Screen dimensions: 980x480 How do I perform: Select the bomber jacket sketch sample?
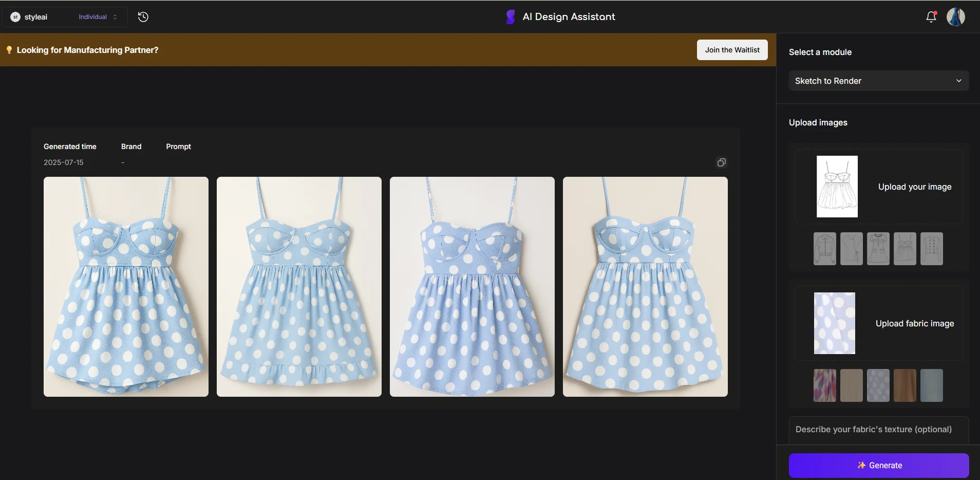[x=824, y=249]
